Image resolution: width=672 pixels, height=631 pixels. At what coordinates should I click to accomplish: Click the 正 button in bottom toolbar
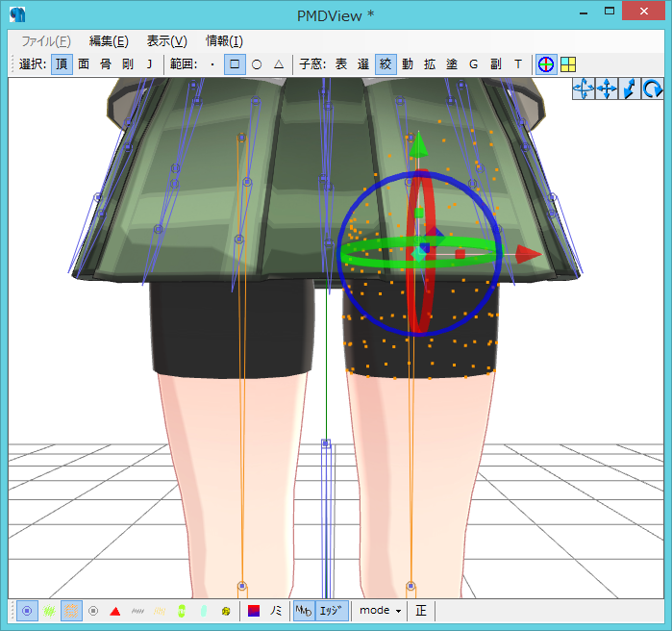click(x=421, y=611)
